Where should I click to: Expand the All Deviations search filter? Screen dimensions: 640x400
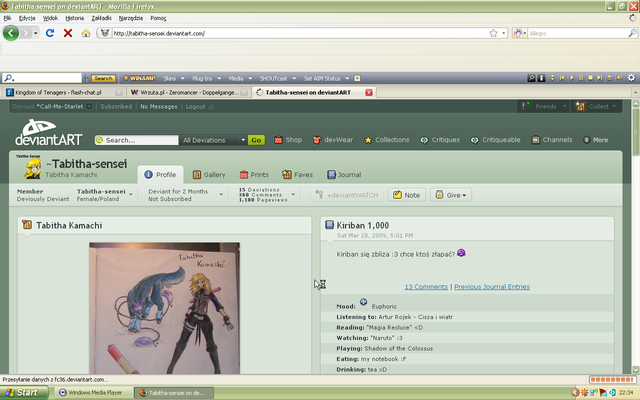tap(213, 140)
